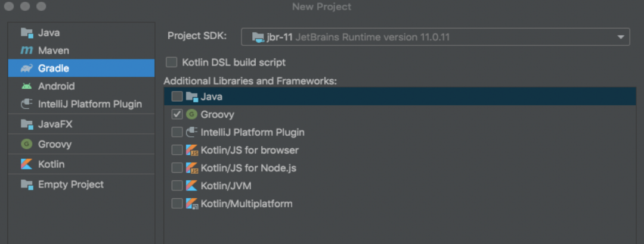The height and width of the screenshot is (244, 644).
Task: Click the 'Kotlin/Multiplatform' label
Action: [x=246, y=204]
